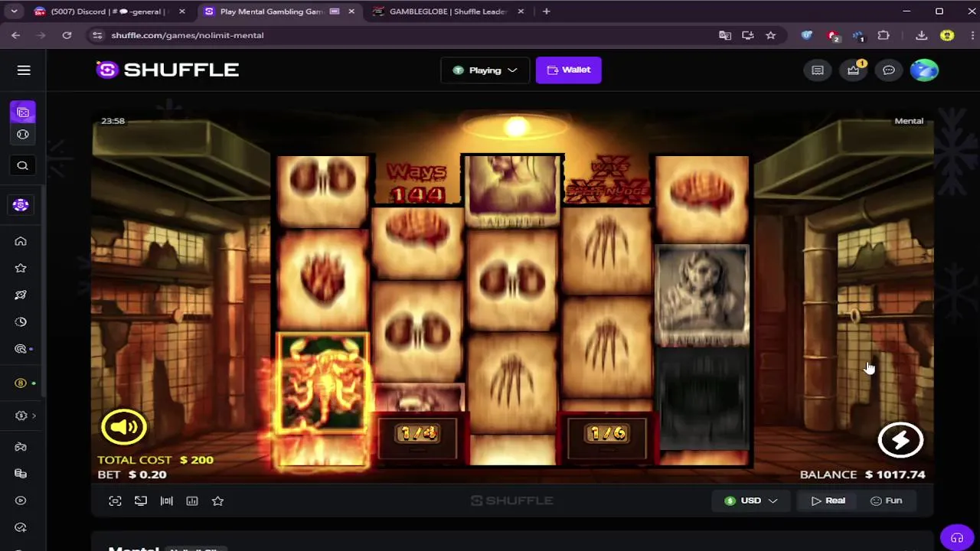Viewport: 980px width, 551px height.
Task: Toggle theatre mode icon under game
Action: point(141,500)
